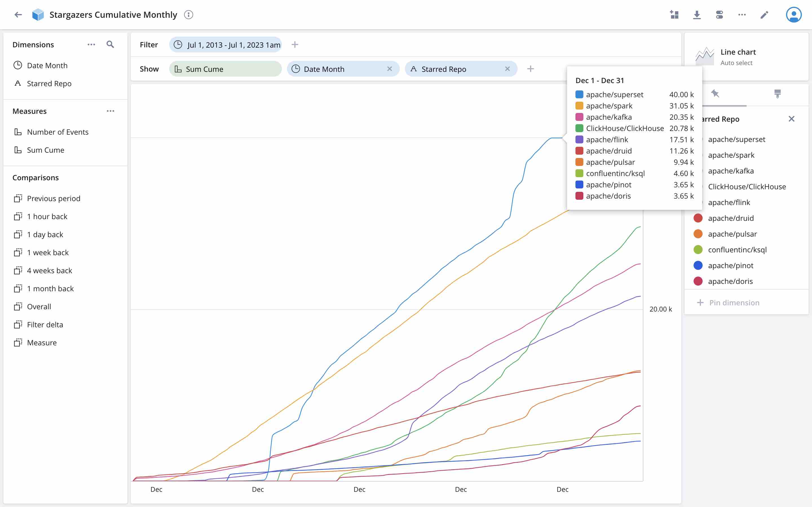This screenshot has width=812, height=507.
Task: Click the back arrow in the top left
Action: [18, 14]
